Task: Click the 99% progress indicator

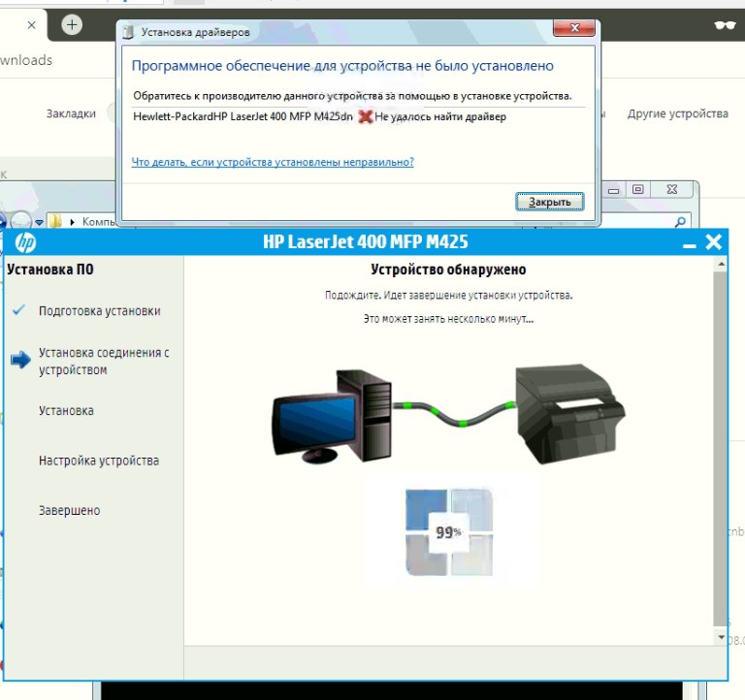Action: [449, 532]
